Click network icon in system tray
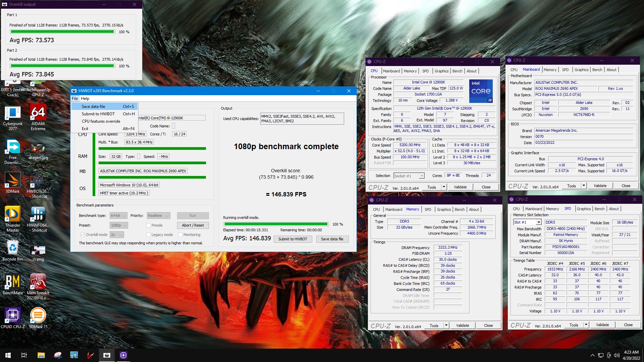 point(601,355)
